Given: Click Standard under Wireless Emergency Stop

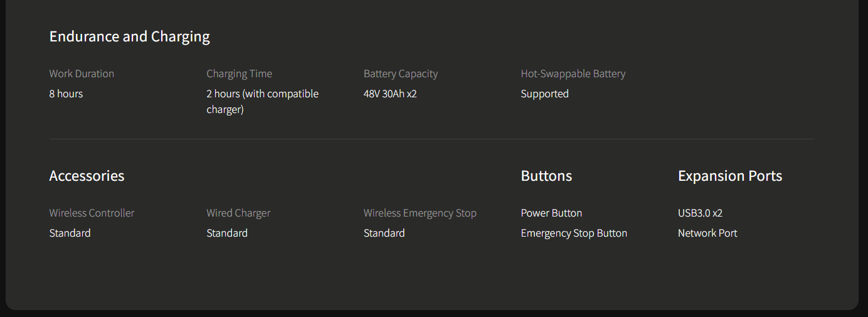Looking at the screenshot, I should tap(384, 233).
